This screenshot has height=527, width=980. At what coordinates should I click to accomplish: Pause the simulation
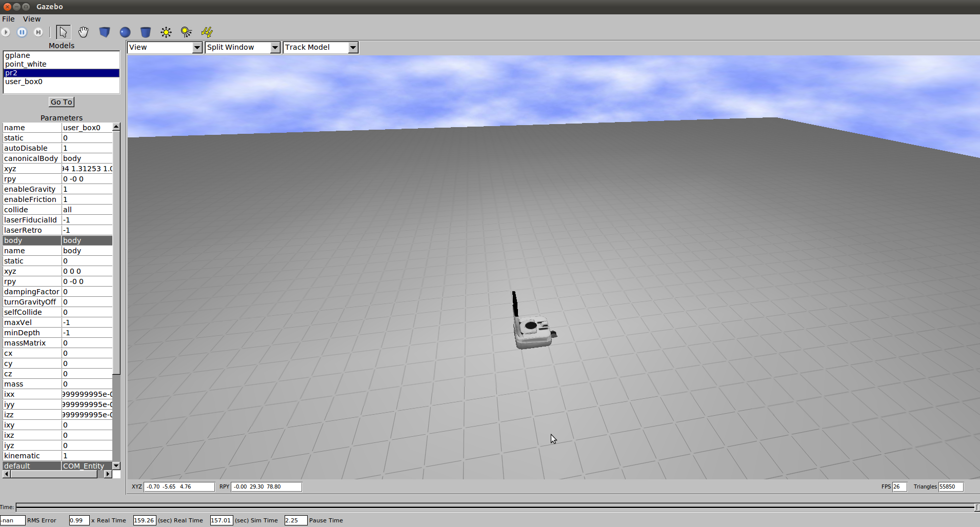coord(22,32)
